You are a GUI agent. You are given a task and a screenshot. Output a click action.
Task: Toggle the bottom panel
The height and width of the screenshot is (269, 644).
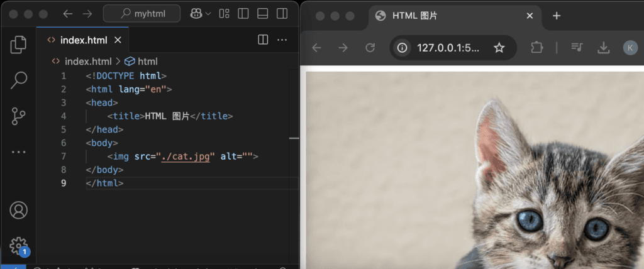(x=262, y=14)
